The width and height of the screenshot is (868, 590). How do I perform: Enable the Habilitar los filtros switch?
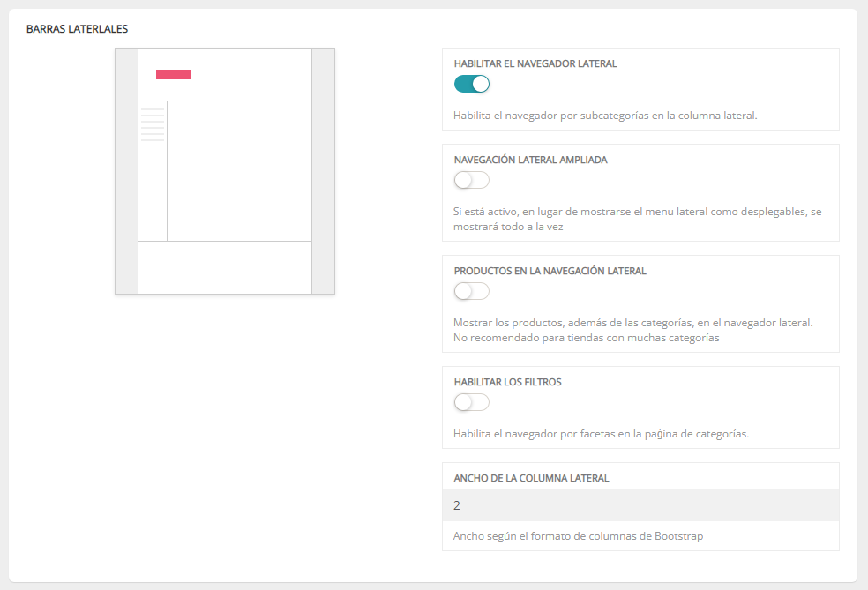[471, 402]
